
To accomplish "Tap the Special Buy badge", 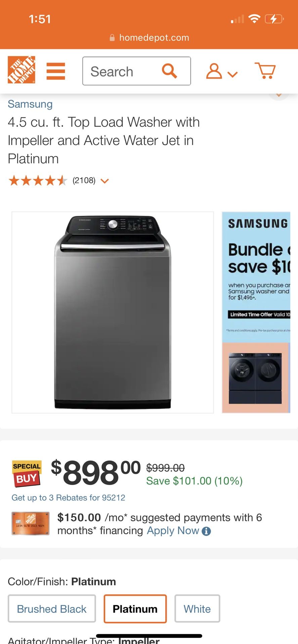I will [27, 474].
